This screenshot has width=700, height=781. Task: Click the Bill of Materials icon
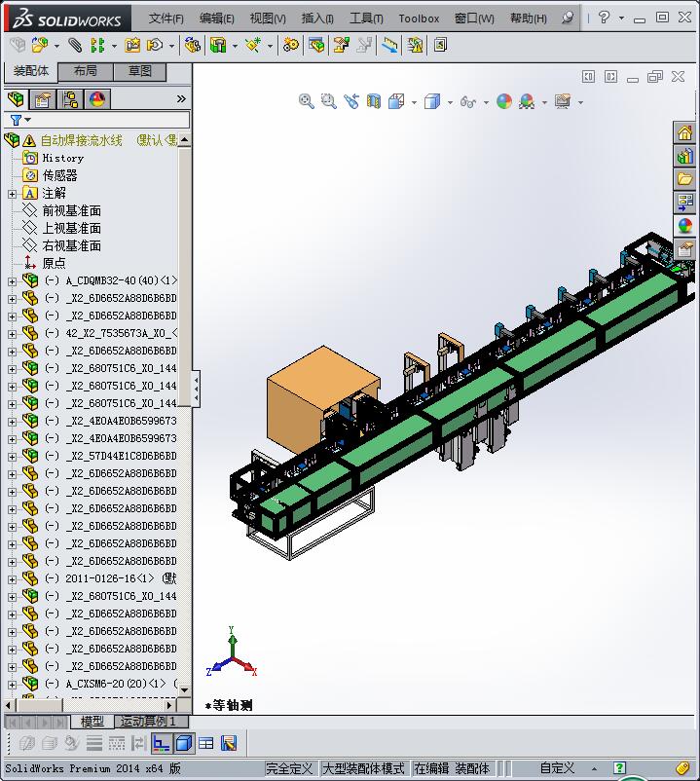coord(316,46)
